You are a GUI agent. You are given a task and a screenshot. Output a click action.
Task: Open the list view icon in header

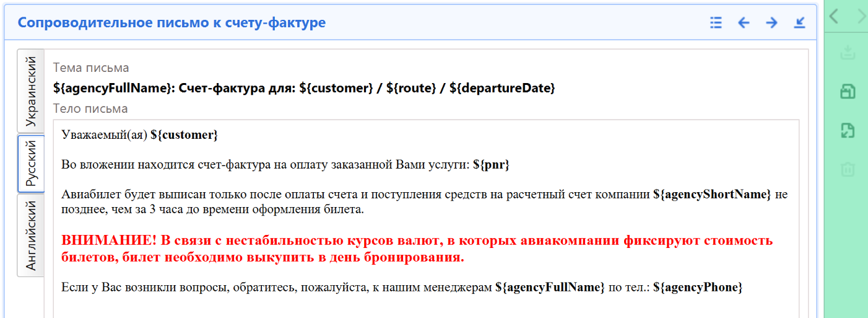716,23
